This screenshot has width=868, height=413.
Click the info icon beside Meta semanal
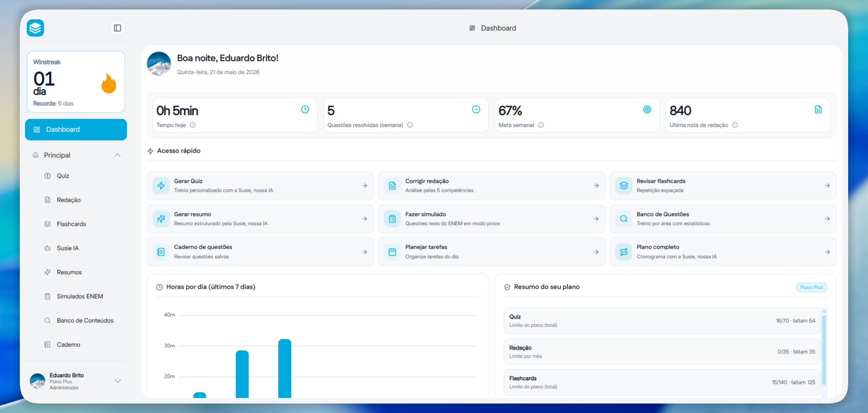click(541, 125)
